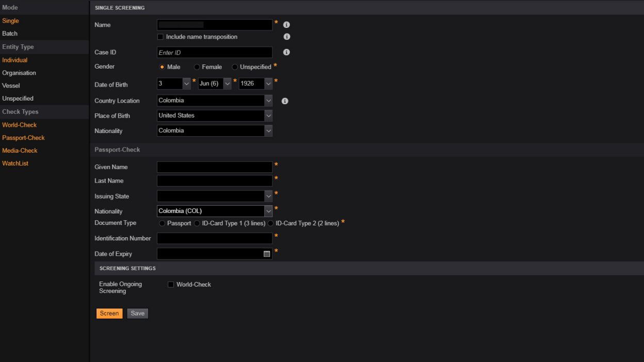Screen dimensions: 644x362
Task: Click the Save button
Action: 137,314
